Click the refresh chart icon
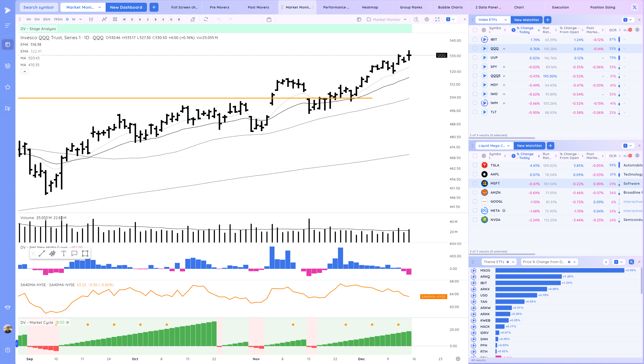The image size is (644, 364). [x=206, y=19]
